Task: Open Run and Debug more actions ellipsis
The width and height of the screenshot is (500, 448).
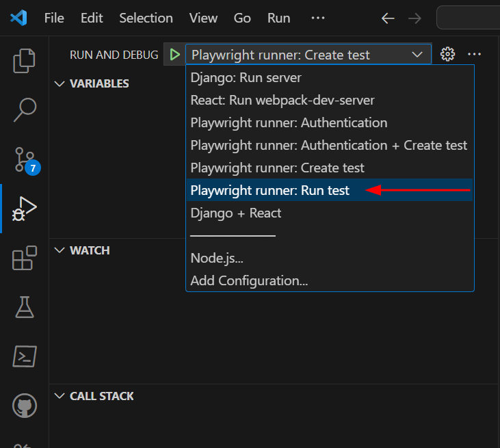Action: tap(474, 54)
